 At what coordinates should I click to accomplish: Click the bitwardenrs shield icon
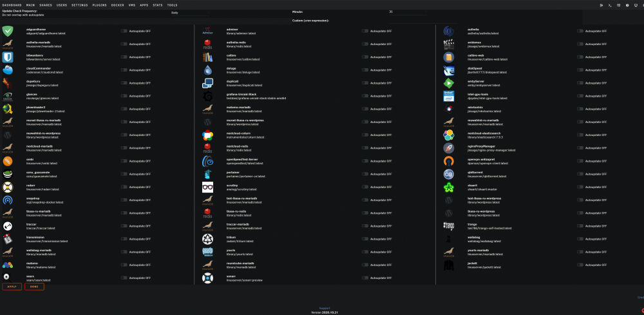[x=8, y=57]
